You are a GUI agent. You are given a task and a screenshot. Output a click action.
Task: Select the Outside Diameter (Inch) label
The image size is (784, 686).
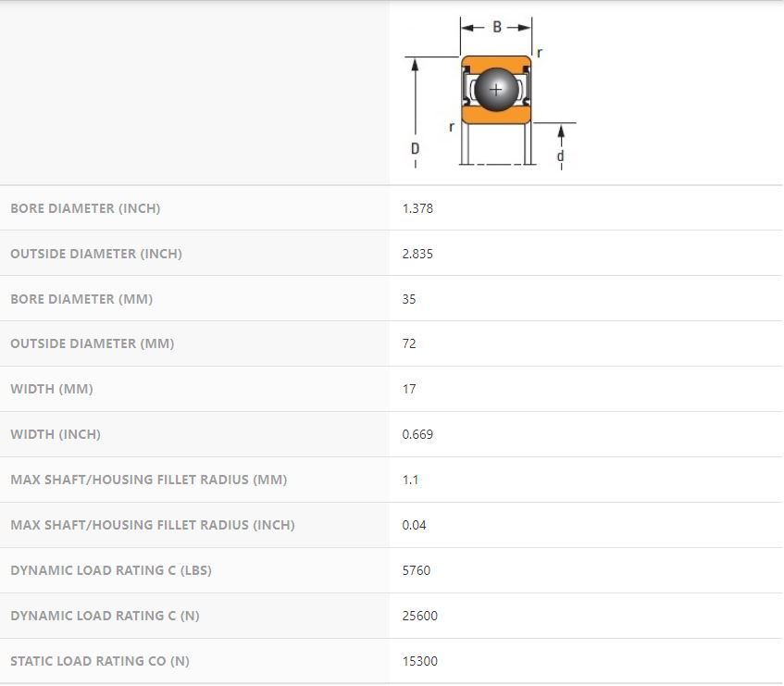[x=96, y=254]
